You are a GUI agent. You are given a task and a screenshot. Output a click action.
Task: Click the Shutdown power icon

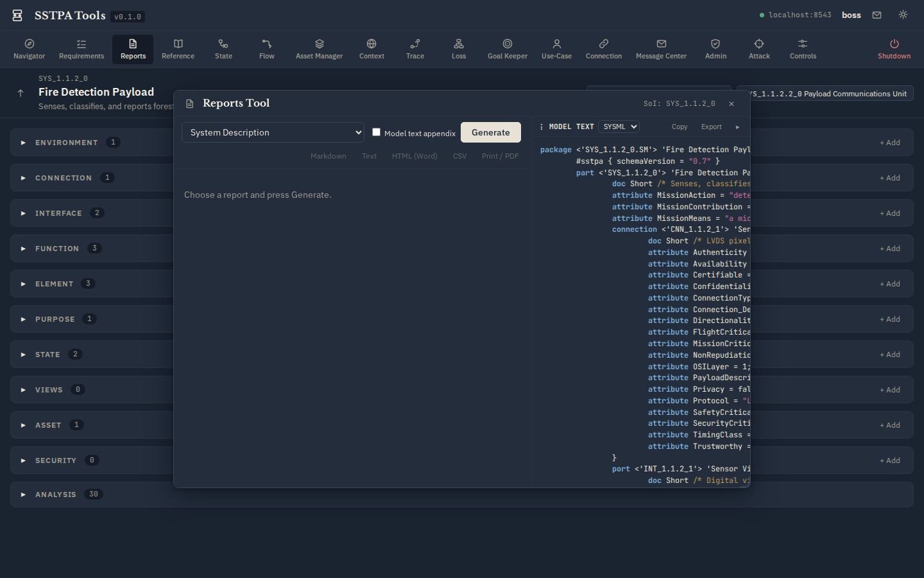click(894, 44)
